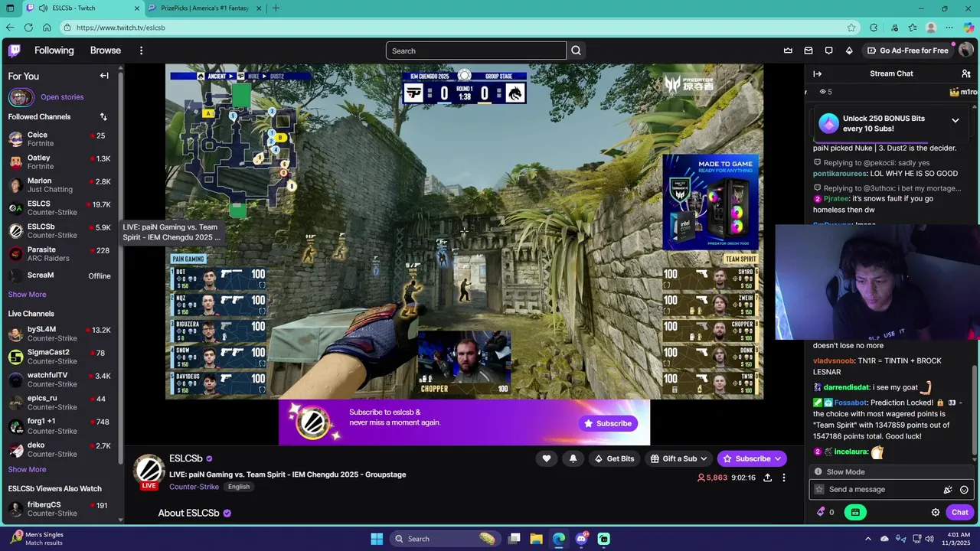Open Whispers speech bubble icon
The height and width of the screenshot is (551, 980).
828,51
